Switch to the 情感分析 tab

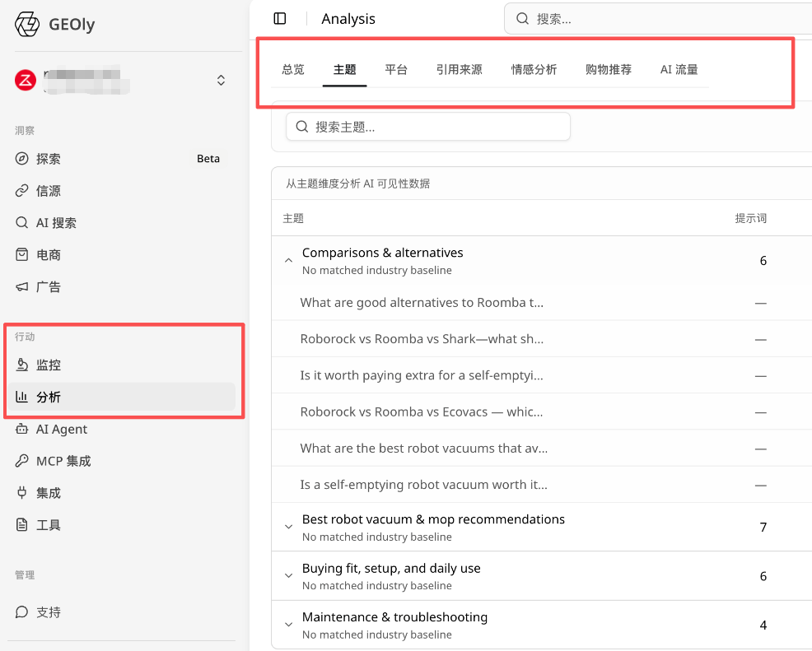pyautogui.click(x=534, y=69)
